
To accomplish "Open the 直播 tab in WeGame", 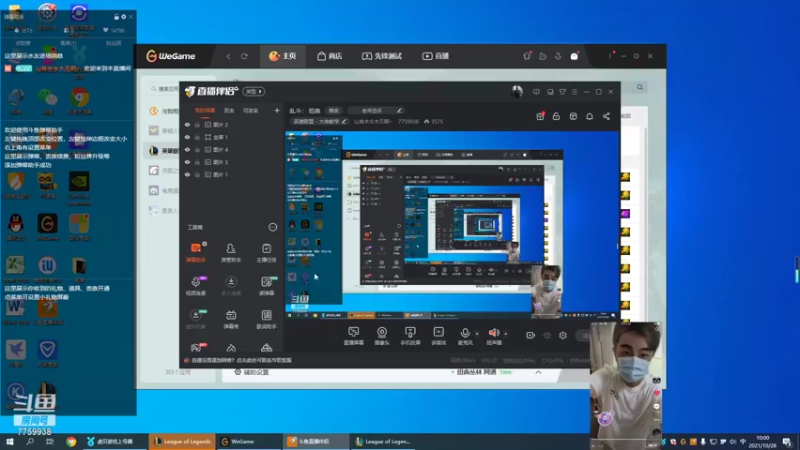I will point(435,56).
